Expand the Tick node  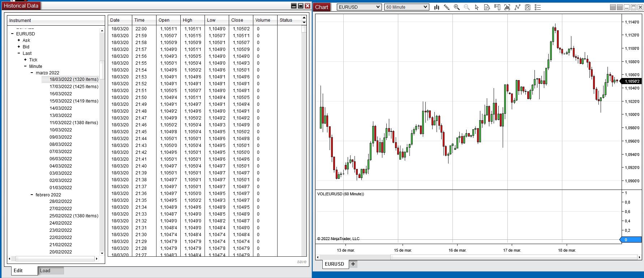click(25, 60)
